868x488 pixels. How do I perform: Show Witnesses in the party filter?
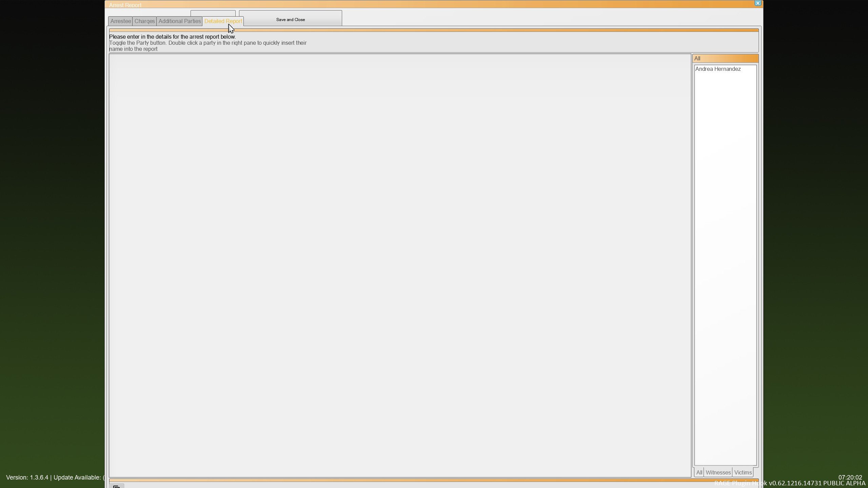pyautogui.click(x=718, y=472)
